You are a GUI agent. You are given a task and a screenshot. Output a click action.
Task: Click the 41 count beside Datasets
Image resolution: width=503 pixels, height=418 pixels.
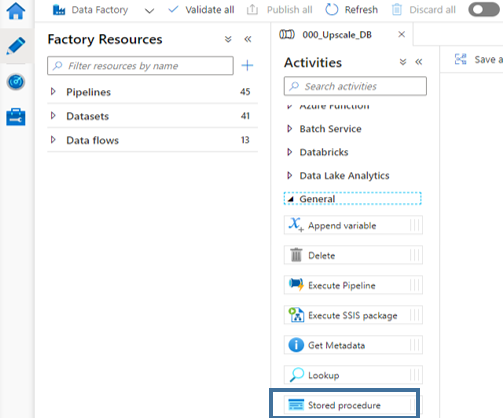tap(245, 116)
